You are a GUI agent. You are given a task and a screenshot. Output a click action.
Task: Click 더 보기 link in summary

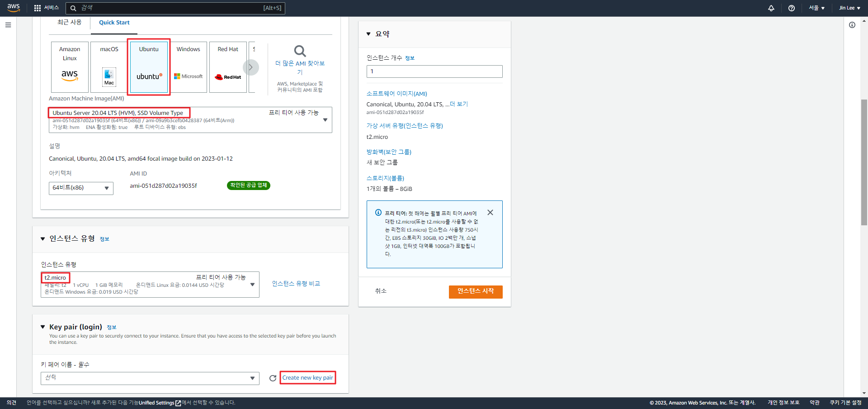459,104
